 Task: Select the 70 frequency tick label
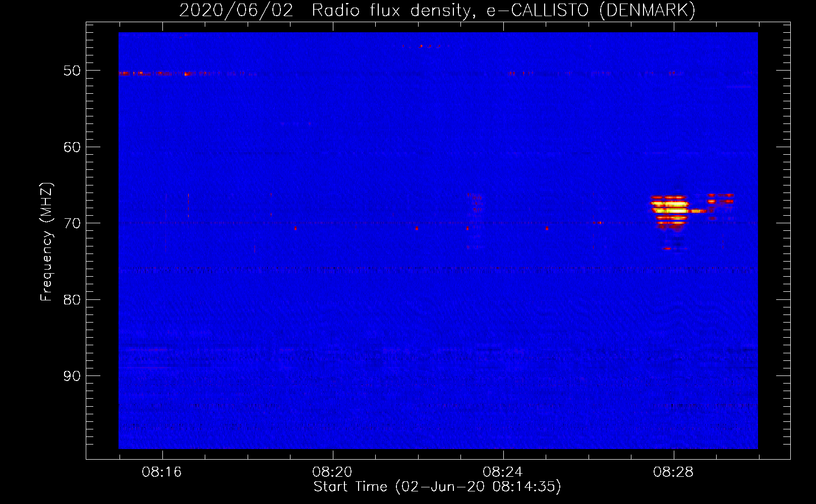72,223
